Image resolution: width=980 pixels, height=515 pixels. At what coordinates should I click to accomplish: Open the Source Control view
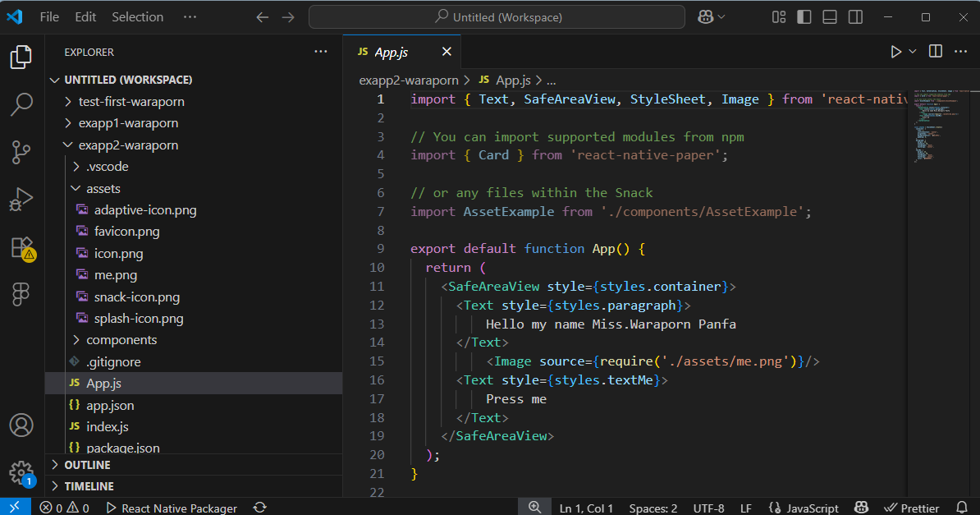[x=21, y=152]
